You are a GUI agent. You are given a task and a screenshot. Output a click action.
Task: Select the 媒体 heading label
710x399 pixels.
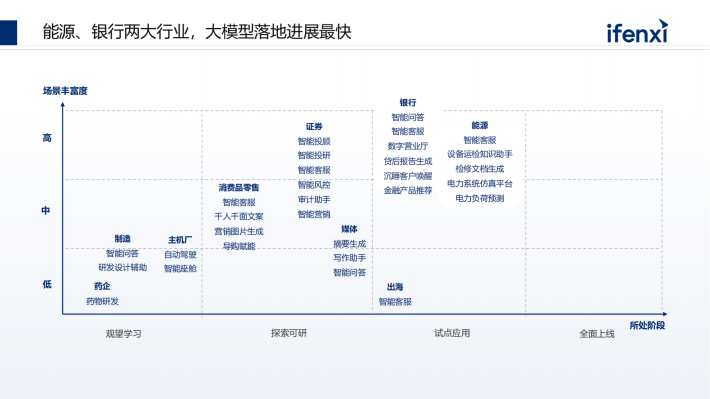tap(349, 229)
